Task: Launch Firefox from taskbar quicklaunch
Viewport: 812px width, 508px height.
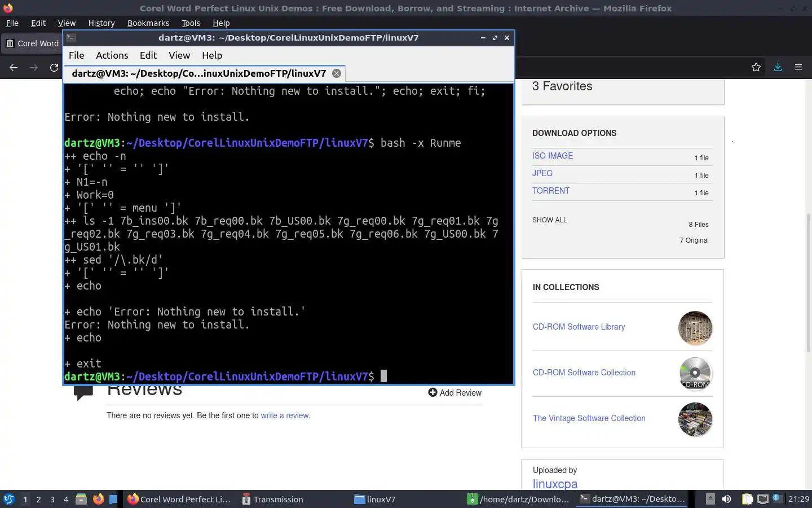Action: click(x=98, y=499)
